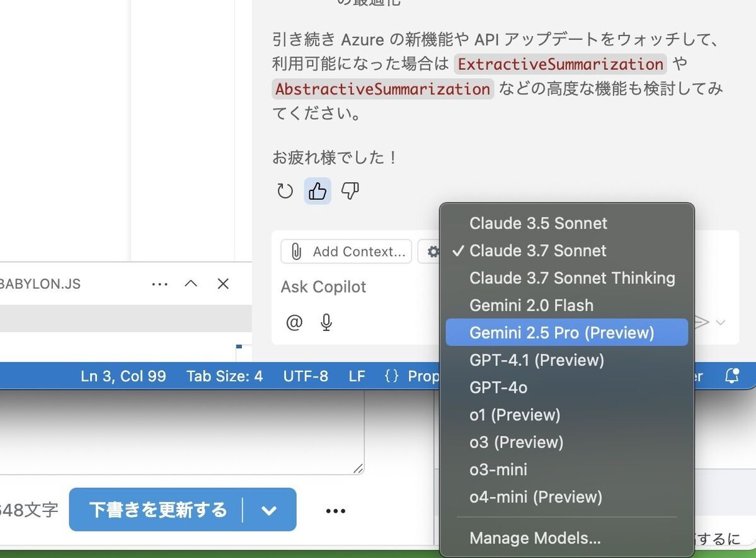
Task: Click the retry response icon
Action: (x=285, y=191)
